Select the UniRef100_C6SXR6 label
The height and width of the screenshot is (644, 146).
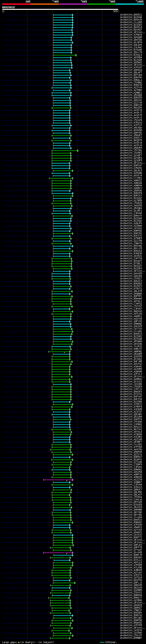pyautogui.click(x=131, y=384)
